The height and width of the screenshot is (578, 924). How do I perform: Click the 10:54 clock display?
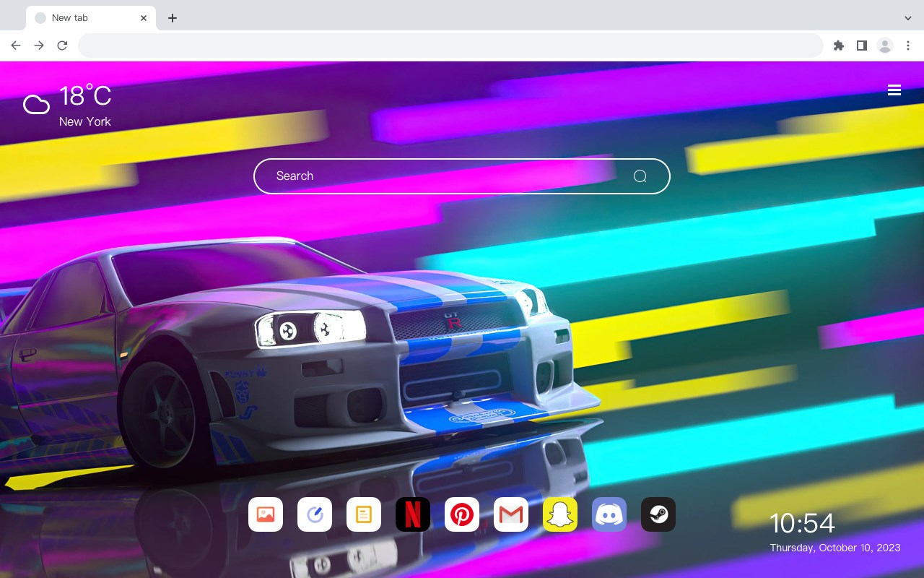click(802, 523)
